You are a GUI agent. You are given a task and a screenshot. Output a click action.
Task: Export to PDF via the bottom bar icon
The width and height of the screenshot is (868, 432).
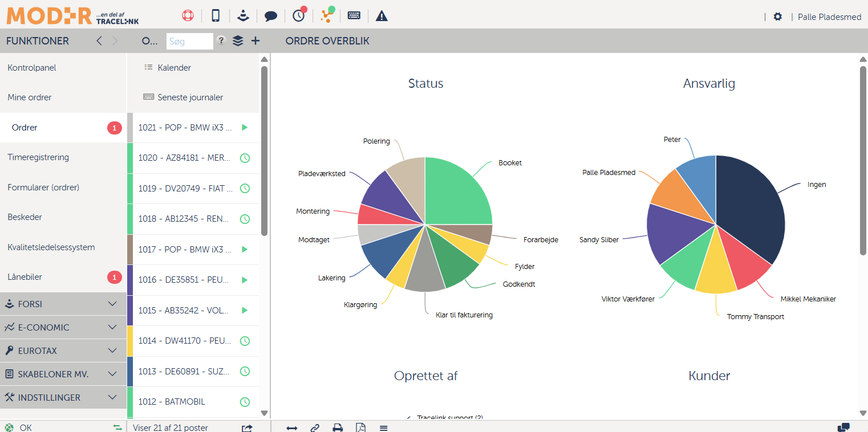[360, 427]
